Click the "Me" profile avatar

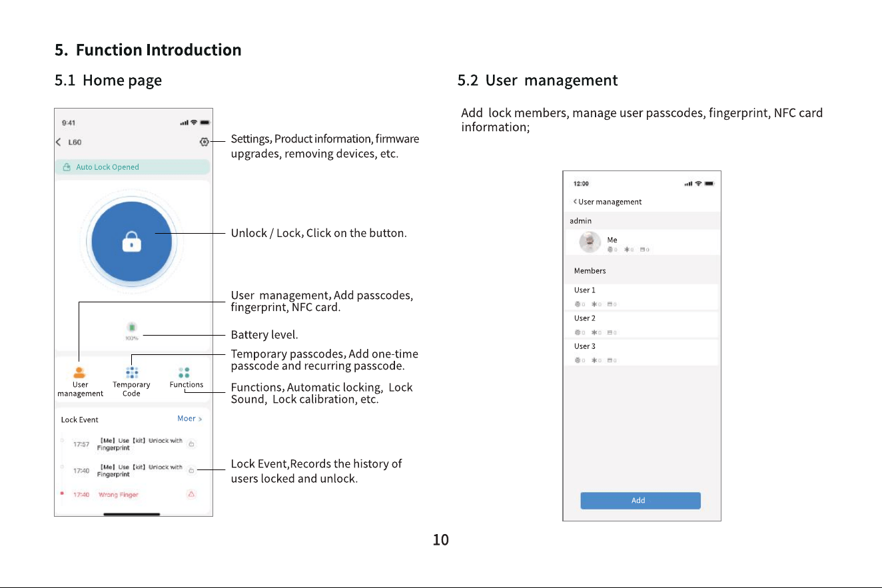590,242
